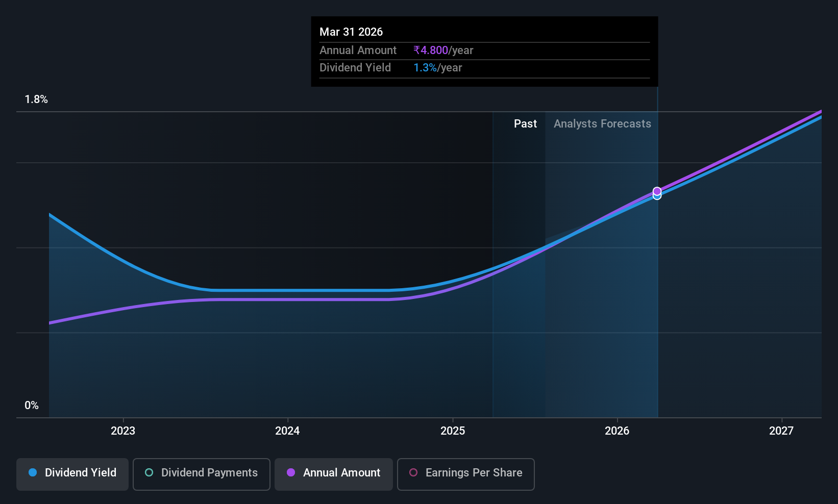838x504 pixels.
Task: Click the teal Dividend Payments circle icon
Action: [x=149, y=472]
